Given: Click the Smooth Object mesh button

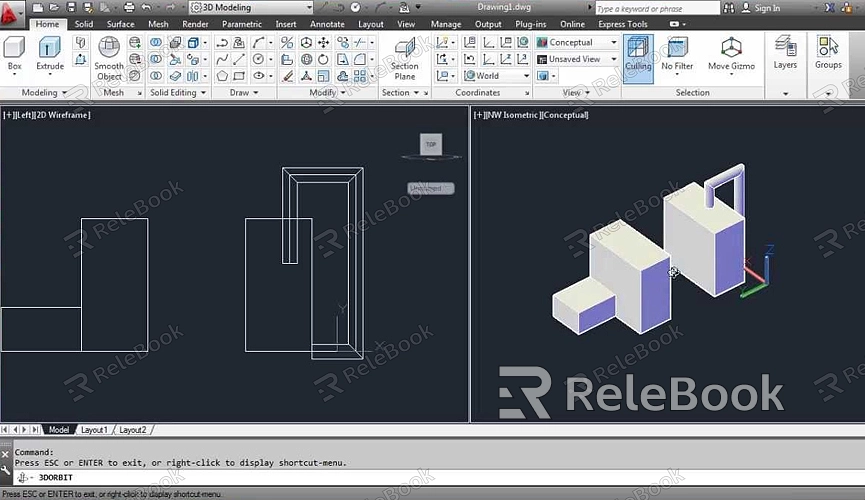Looking at the screenshot, I should click(109, 58).
